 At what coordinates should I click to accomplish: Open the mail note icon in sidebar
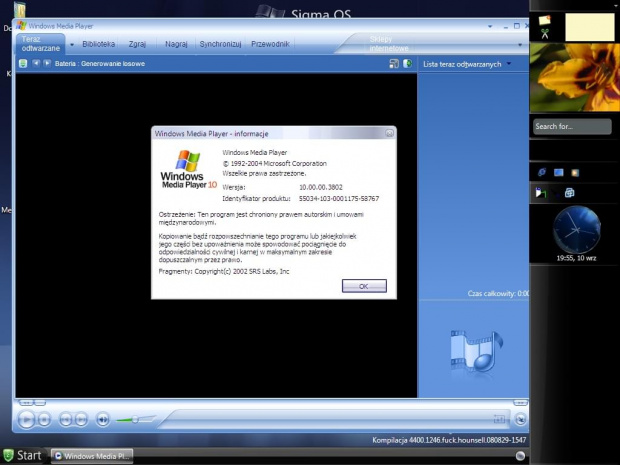544,19
